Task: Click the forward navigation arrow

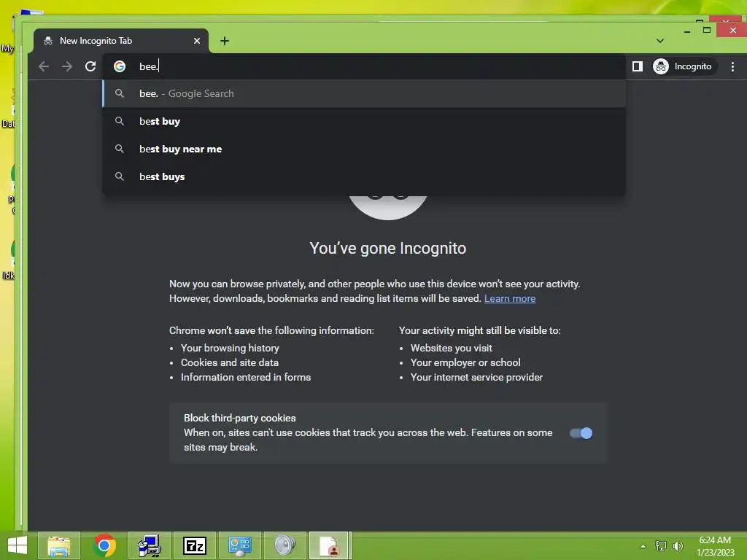Action: [67, 66]
